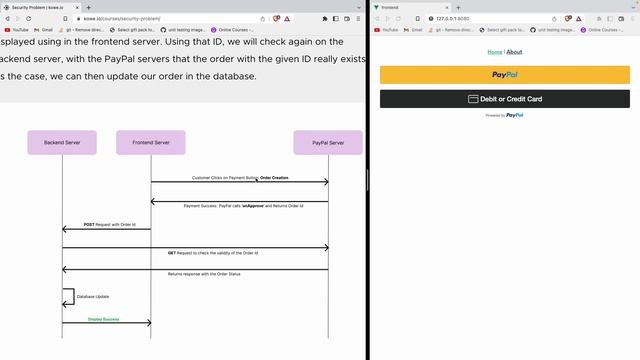Open 'Select gift pack to...' bookmark in left window

pos(133,30)
